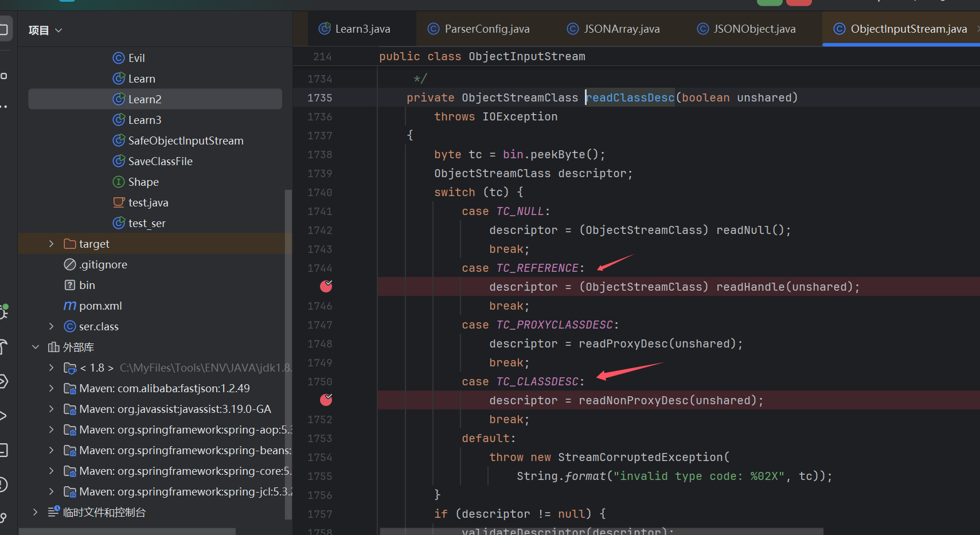Expand the spring-beans library node
980x535 pixels.
click(x=52, y=450)
